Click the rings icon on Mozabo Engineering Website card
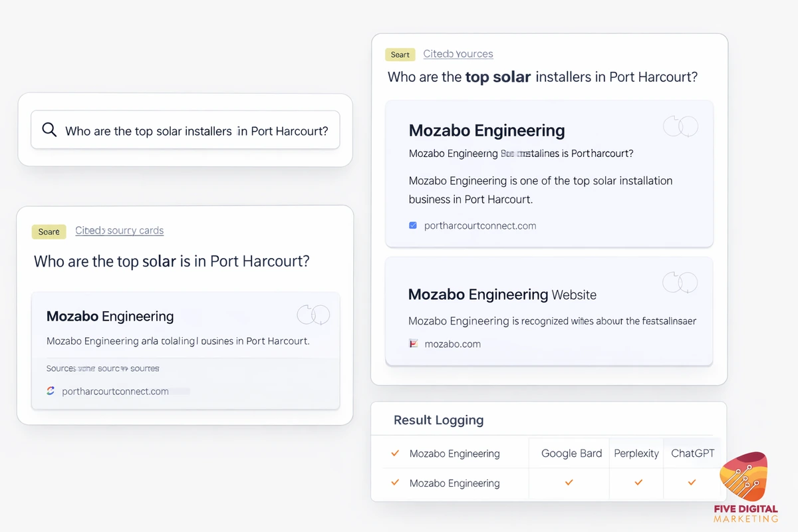 point(680,283)
